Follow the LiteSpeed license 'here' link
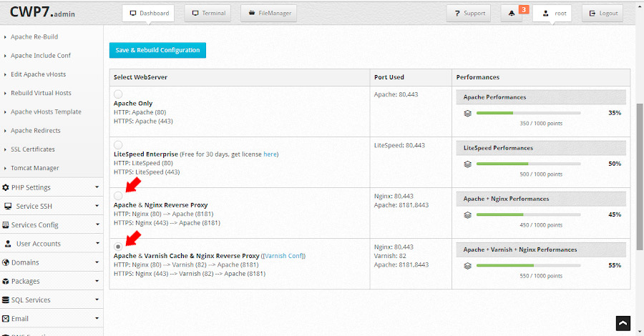This screenshot has width=644, height=336. [270, 154]
